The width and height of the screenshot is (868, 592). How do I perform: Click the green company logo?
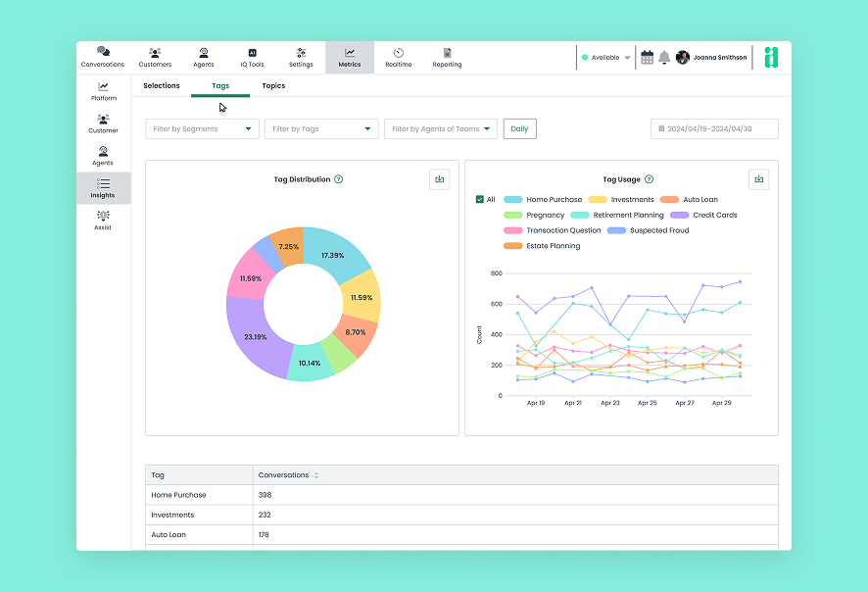point(771,57)
